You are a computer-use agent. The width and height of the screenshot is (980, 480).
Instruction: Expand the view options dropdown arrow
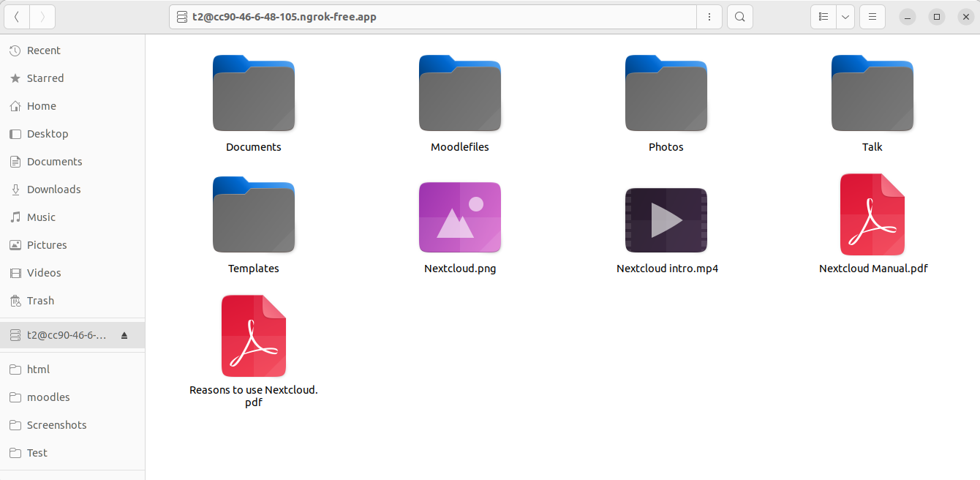point(845,17)
